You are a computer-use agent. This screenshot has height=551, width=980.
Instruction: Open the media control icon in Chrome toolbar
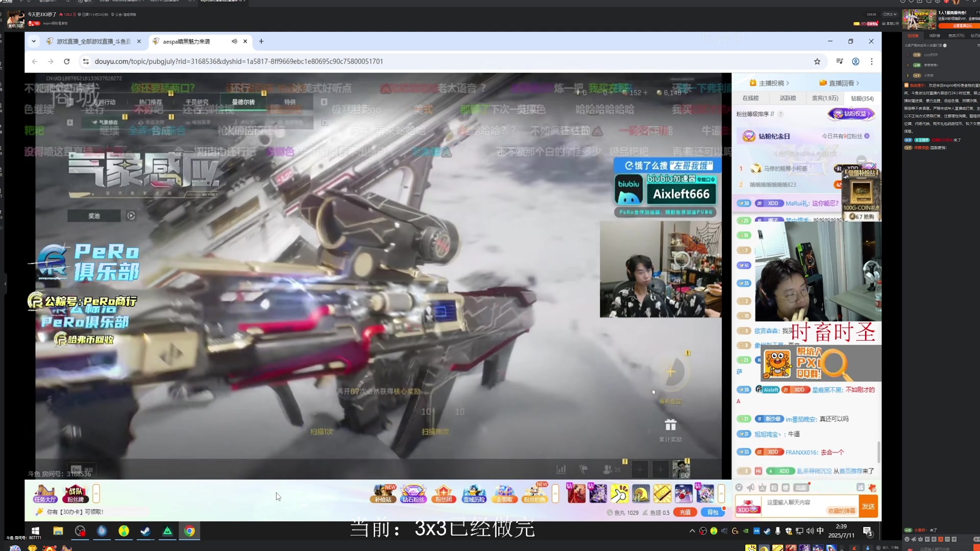click(840, 61)
